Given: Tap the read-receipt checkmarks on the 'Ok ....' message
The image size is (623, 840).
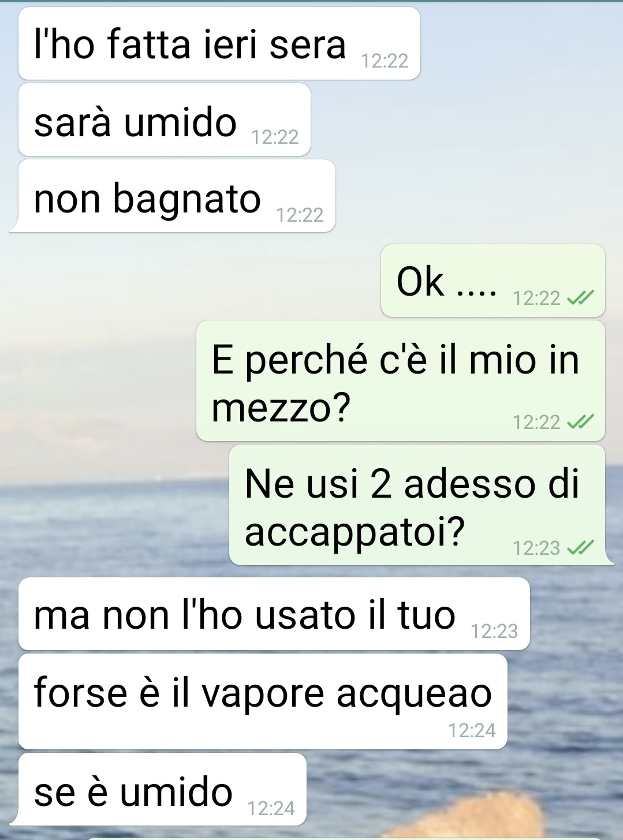Looking at the screenshot, I should 580,298.
